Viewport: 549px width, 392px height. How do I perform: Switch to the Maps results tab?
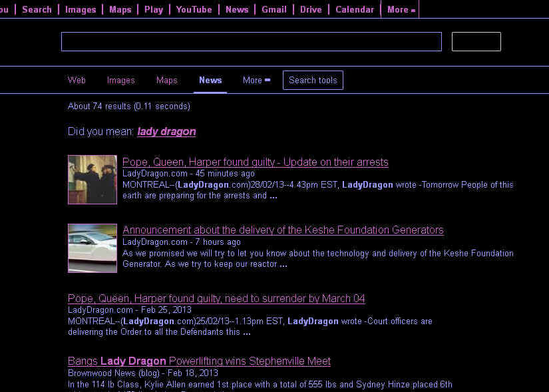coord(166,81)
